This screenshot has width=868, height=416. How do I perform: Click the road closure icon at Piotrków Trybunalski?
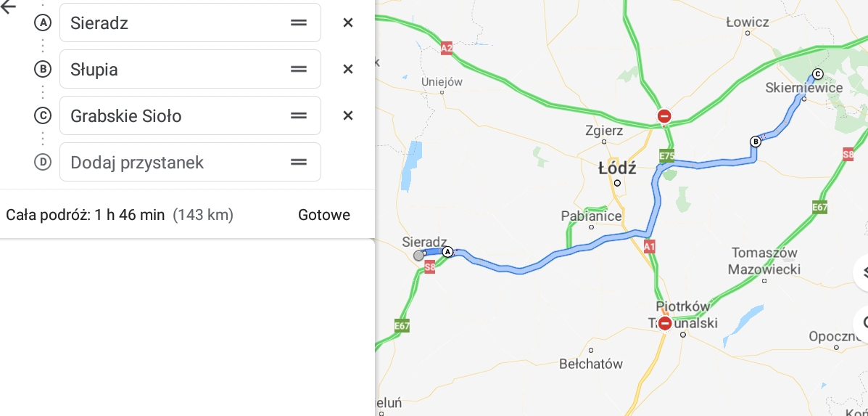pyautogui.click(x=665, y=323)
